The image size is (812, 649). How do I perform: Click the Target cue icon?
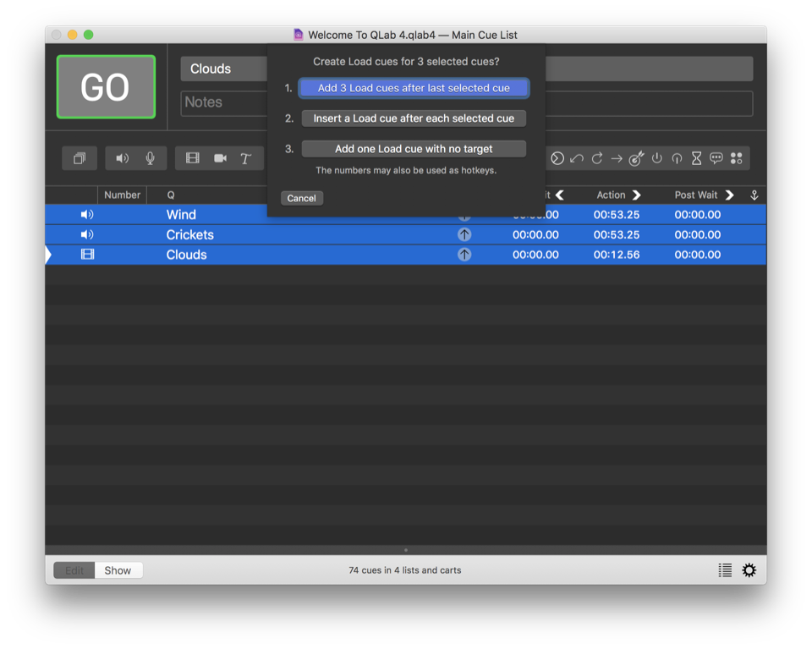point(636,158)
